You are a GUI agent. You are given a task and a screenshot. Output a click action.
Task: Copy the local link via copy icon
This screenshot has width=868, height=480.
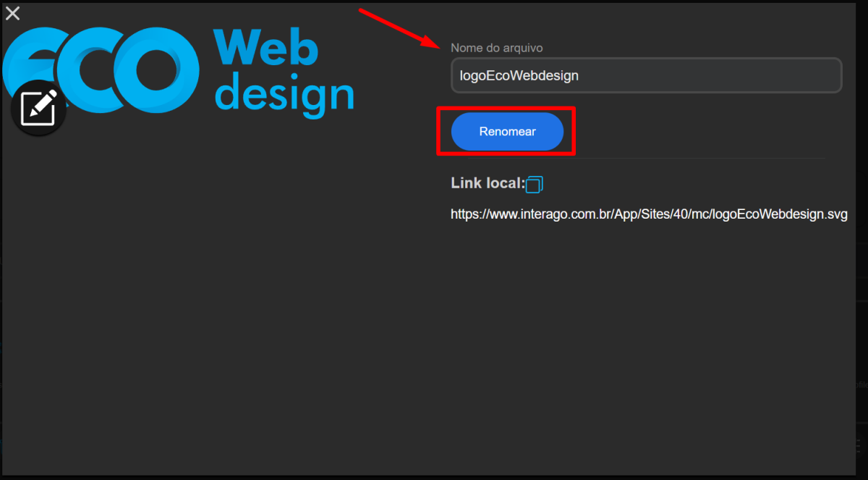(535, 185)
